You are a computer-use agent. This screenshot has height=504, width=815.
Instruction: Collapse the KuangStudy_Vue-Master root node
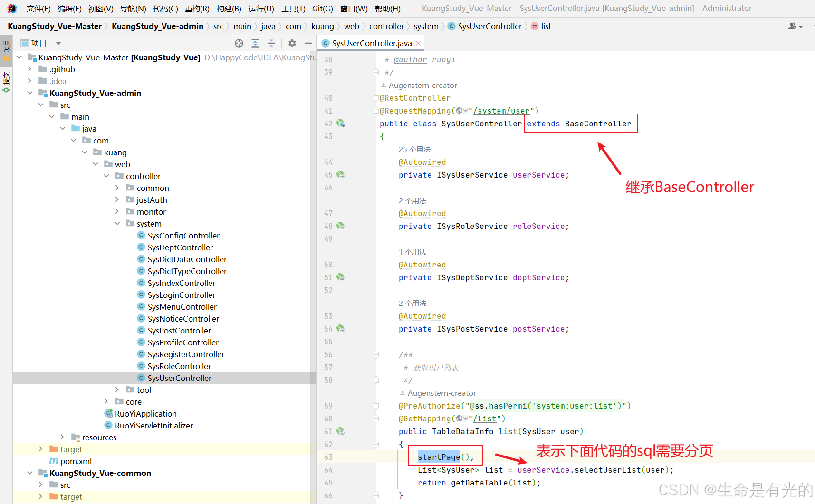[x=19, y=57]
